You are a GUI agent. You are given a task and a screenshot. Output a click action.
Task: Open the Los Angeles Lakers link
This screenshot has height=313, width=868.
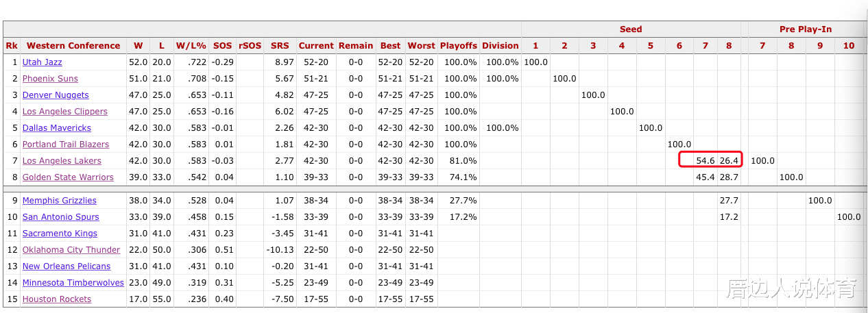click(x=62, y=161)
